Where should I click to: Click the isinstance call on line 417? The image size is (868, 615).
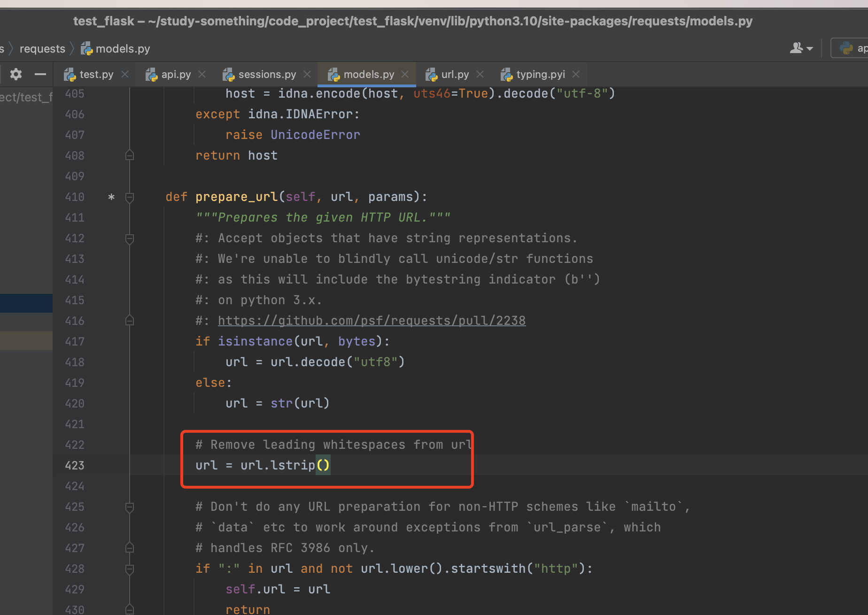click(x=255, y=341)
